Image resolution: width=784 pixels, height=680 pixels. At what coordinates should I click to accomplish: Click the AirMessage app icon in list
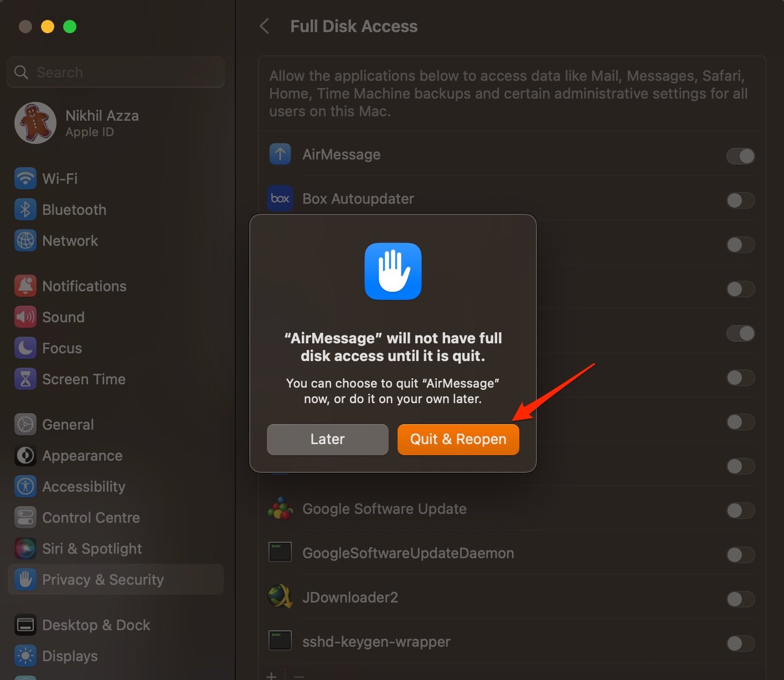click(280, 154)
